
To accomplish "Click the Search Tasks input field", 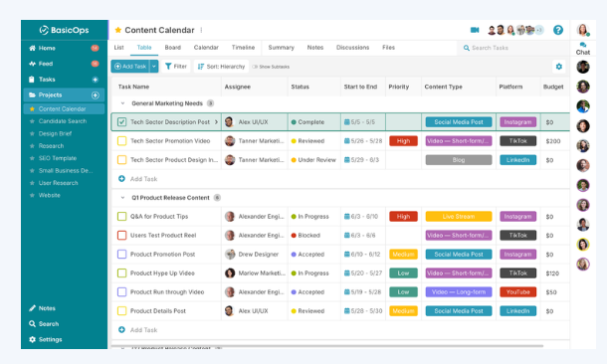I will click(512, 48).
